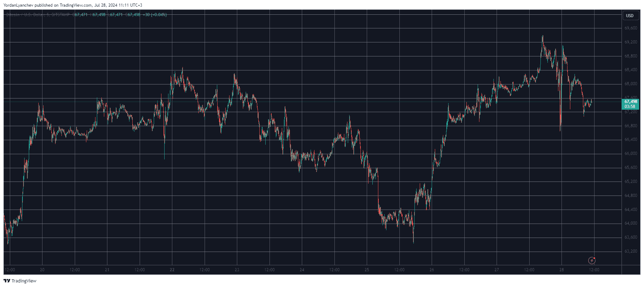Screen dimensions: 644x287
Task: Click the 68,400 price axis label
Action: (x=631, y=70)
